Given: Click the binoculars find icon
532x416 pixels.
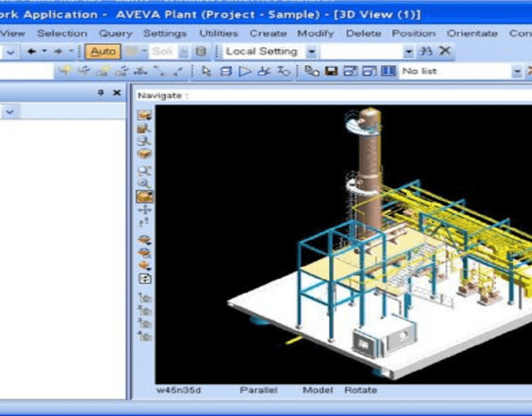Looking at the screenshot, I should coord(426,51).
